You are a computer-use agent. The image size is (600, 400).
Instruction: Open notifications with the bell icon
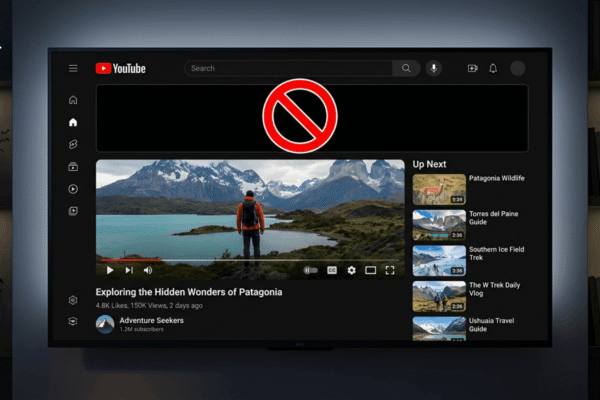(x=493, y=69)
